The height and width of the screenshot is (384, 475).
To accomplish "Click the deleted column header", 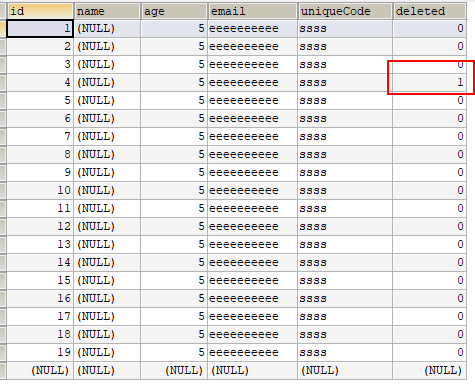I will coord(430,11).
